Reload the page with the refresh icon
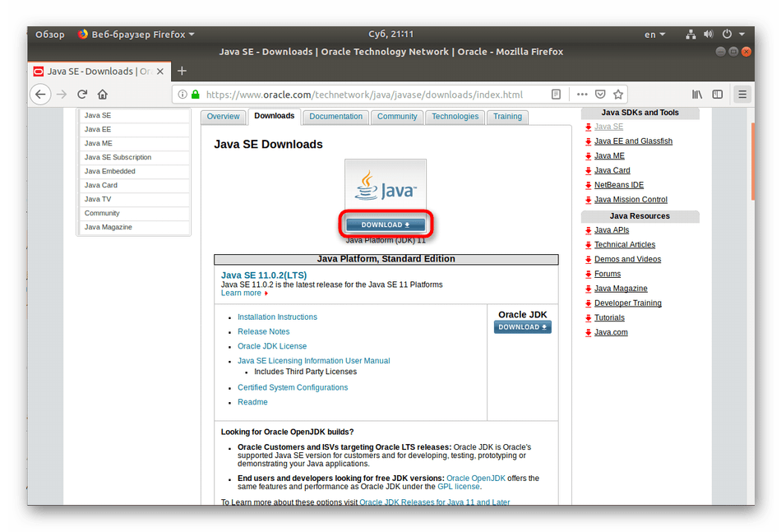The width and height of the screenshot is (781, 532). pos(82,95)
